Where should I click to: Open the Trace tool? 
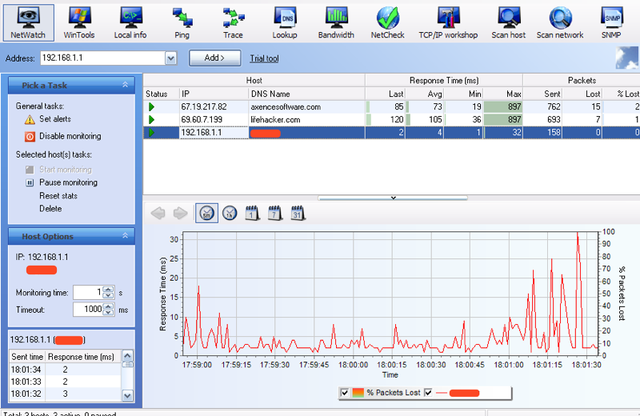tap(233, 21)
